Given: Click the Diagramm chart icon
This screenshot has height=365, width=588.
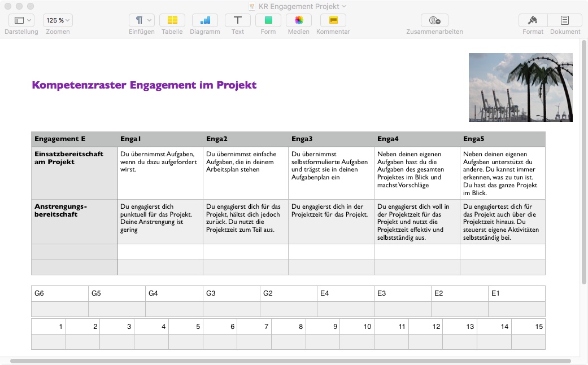Looking at the screenshot, I should [x=204, y=20].
